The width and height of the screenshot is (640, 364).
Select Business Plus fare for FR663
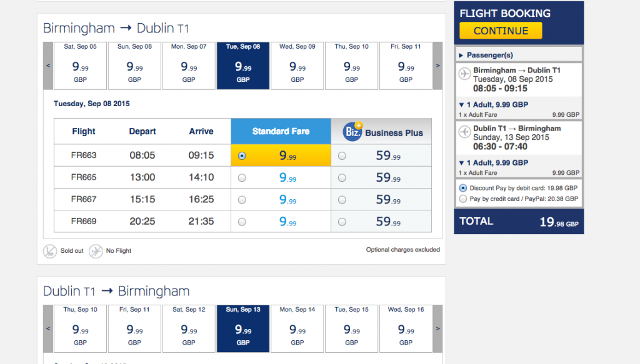[x=342, y=155]
